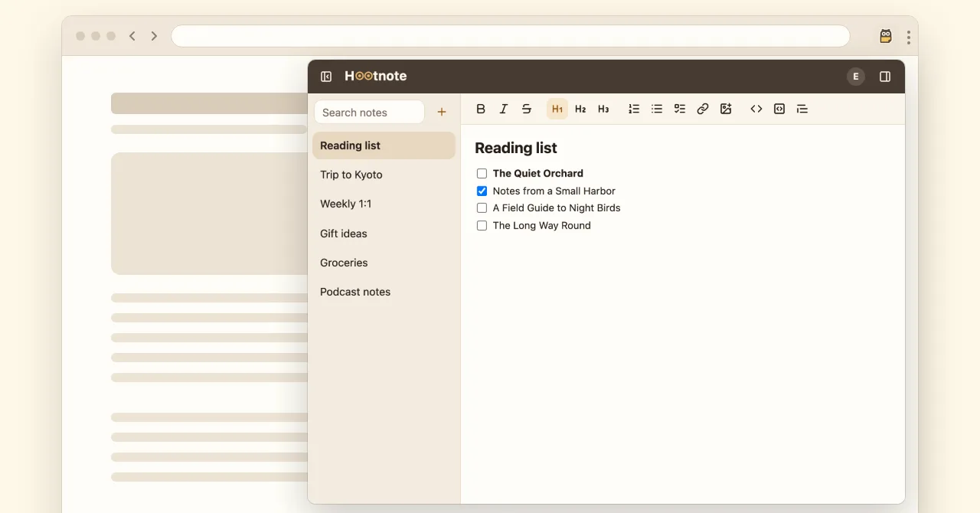This screenshot has height=513, width=980.
Task: Select Heading 2 style
Action: coord(580,109)
